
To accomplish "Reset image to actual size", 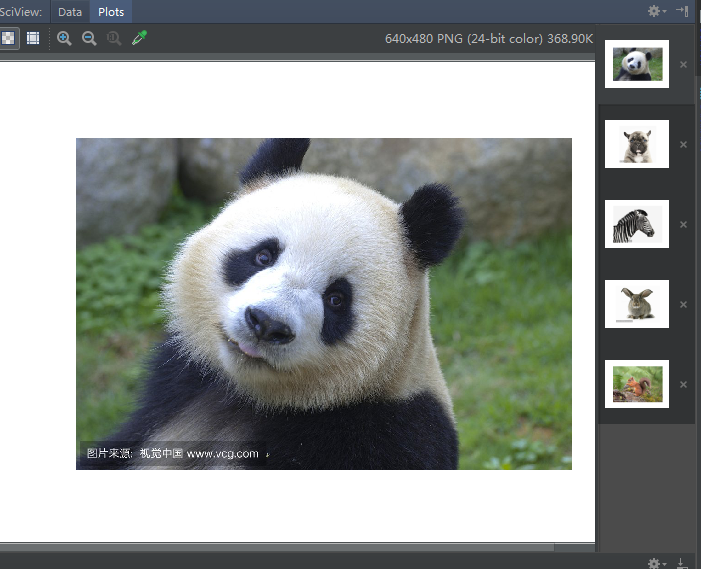I will click(x=114, y=38).
